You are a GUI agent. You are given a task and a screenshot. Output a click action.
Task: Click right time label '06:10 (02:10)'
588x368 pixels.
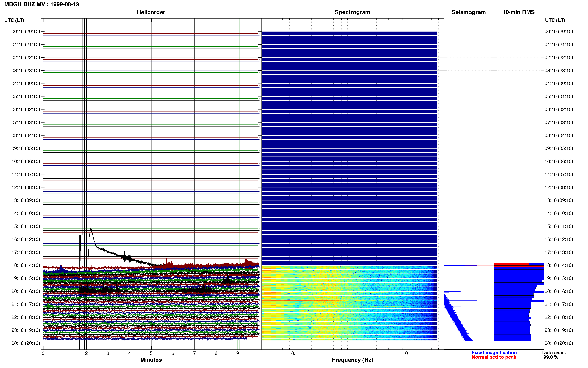coord(559,109)
